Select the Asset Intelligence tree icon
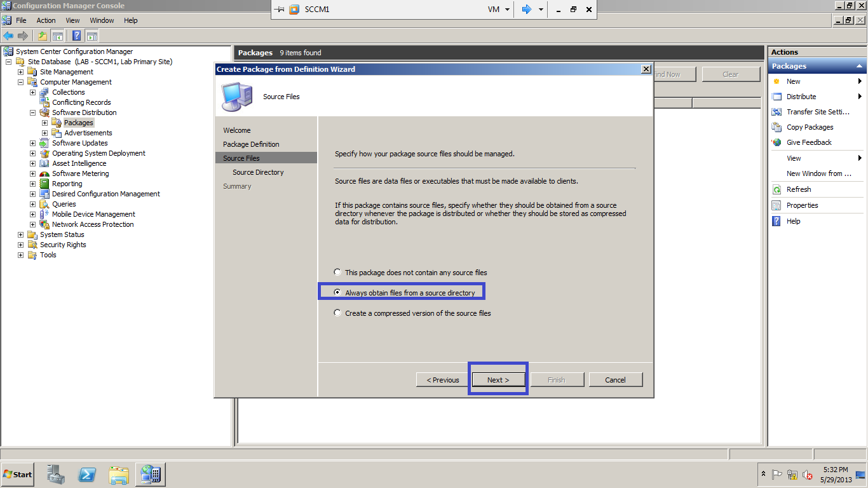This screenshot has height=488, width=868. click(x=44, y=163)
